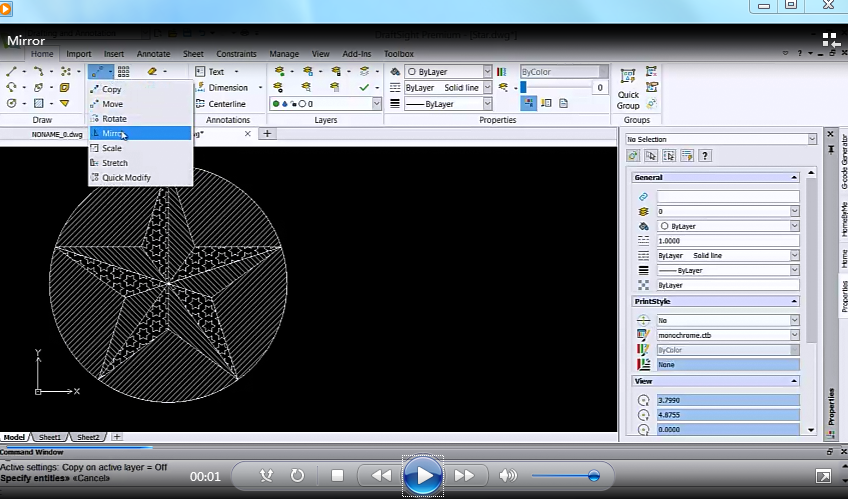Switch to the Annotate ribbon tab
The image size is (848, 499).
(153, 54)
